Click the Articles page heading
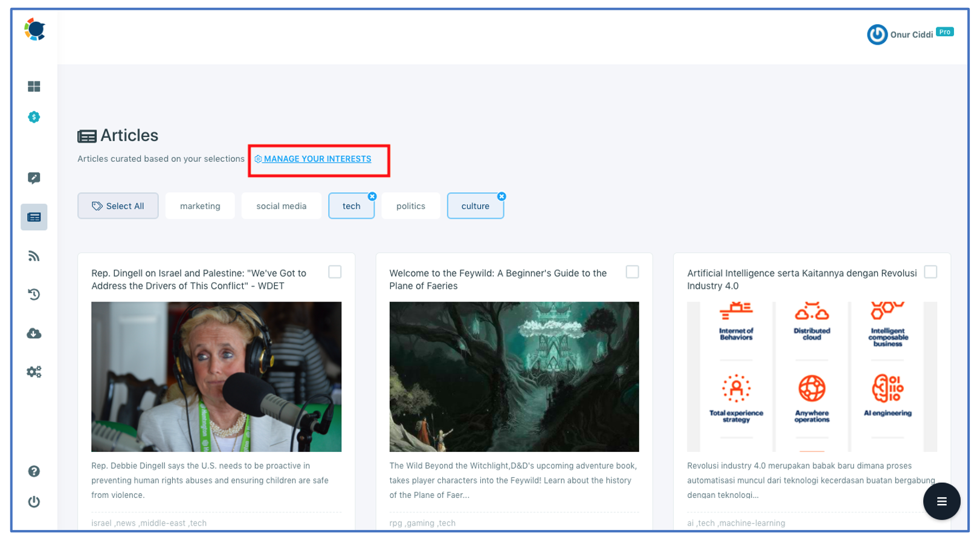The image size is (980, 539). tap(129, 135)
